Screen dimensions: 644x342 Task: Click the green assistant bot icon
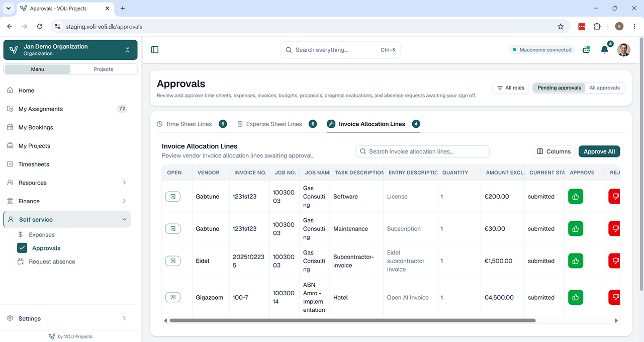click(x=586, y=50)
